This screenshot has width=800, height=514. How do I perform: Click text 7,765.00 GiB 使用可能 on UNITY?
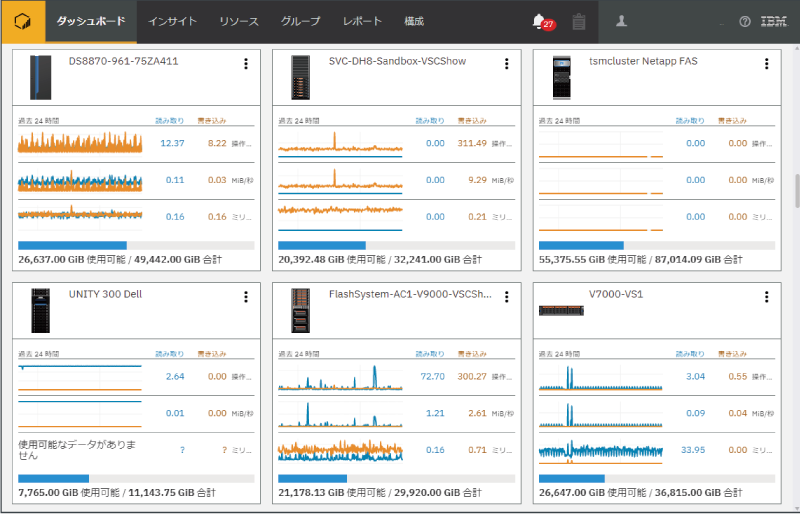pyautogui.click(x=69, y=493)
